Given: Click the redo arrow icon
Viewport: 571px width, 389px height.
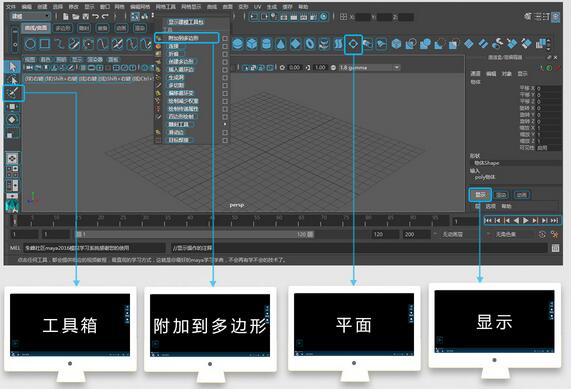Looking at the screenshot, I should point(105,16).
